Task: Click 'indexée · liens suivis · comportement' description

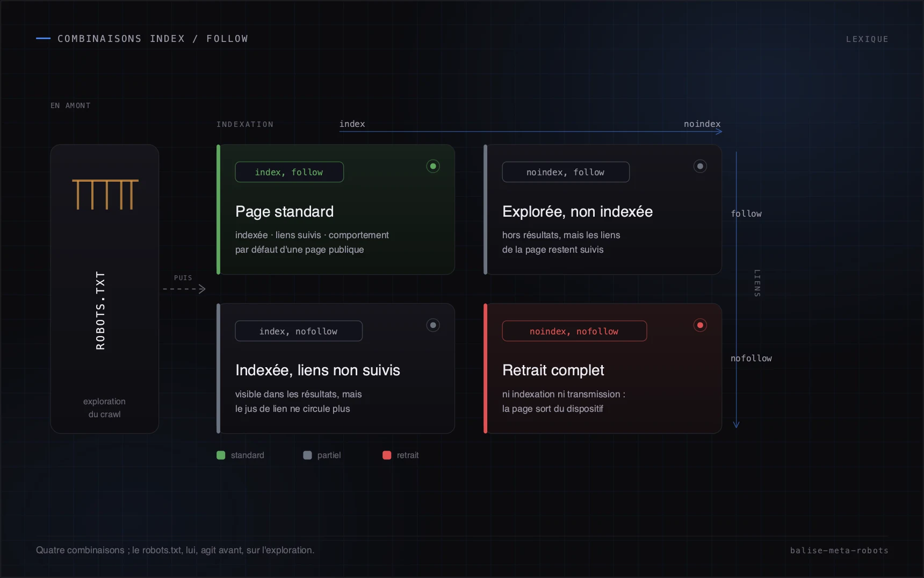Action: click(x=312, y=235)
